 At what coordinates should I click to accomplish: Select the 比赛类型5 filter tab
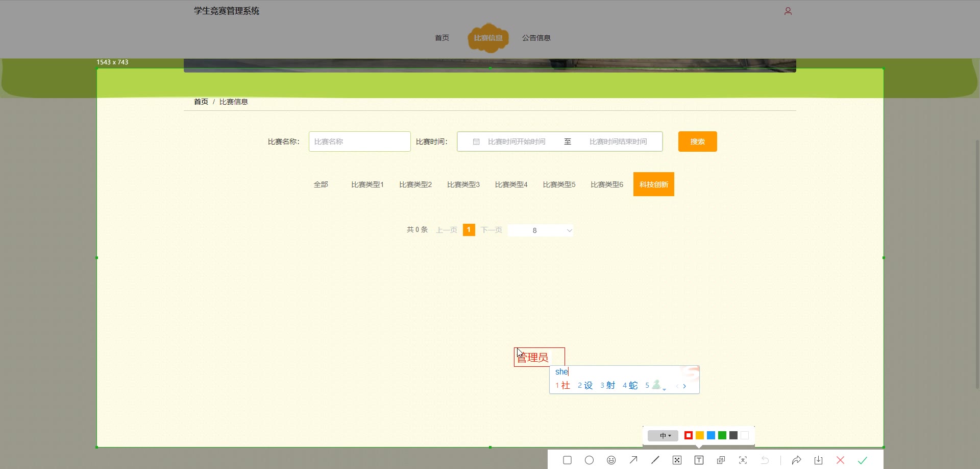coord(559,184)
